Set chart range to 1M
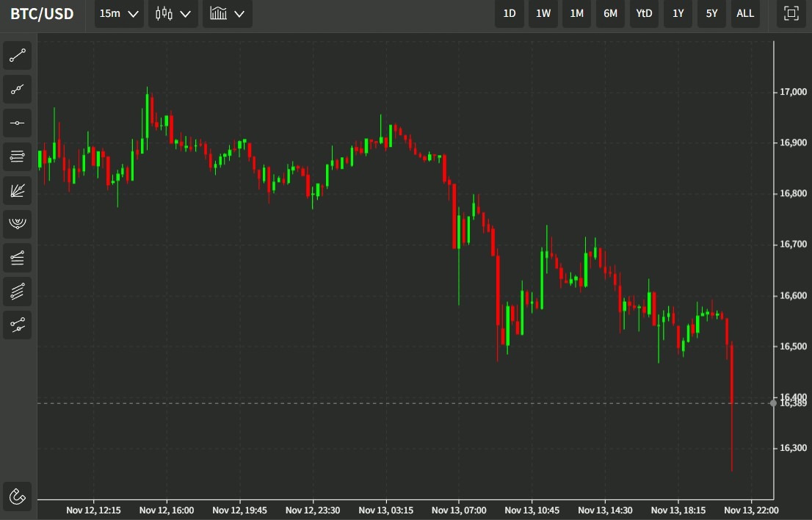Image resolution: width=812 pixels, height=520 pixels. [577, 13]
